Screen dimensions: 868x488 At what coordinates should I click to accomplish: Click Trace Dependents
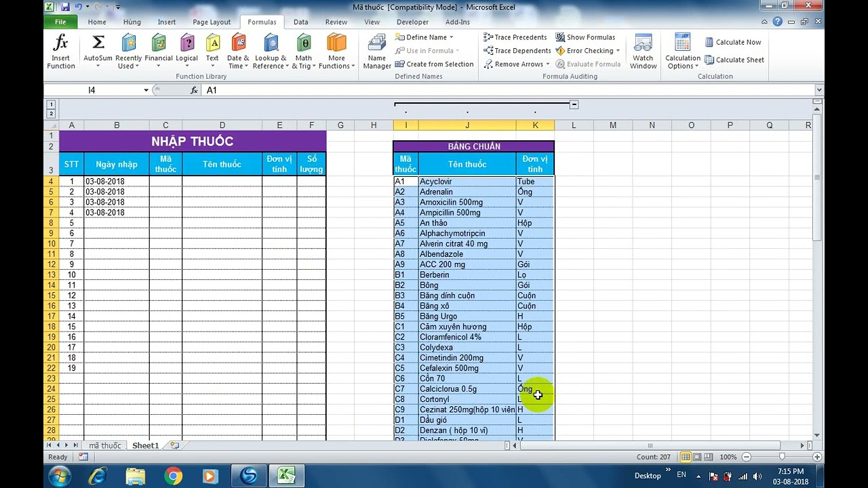coord(517,51)
